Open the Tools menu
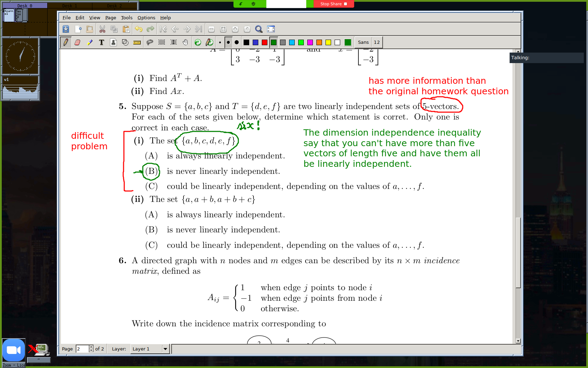This screenshot has width=588, height=368. click(126, 18)
